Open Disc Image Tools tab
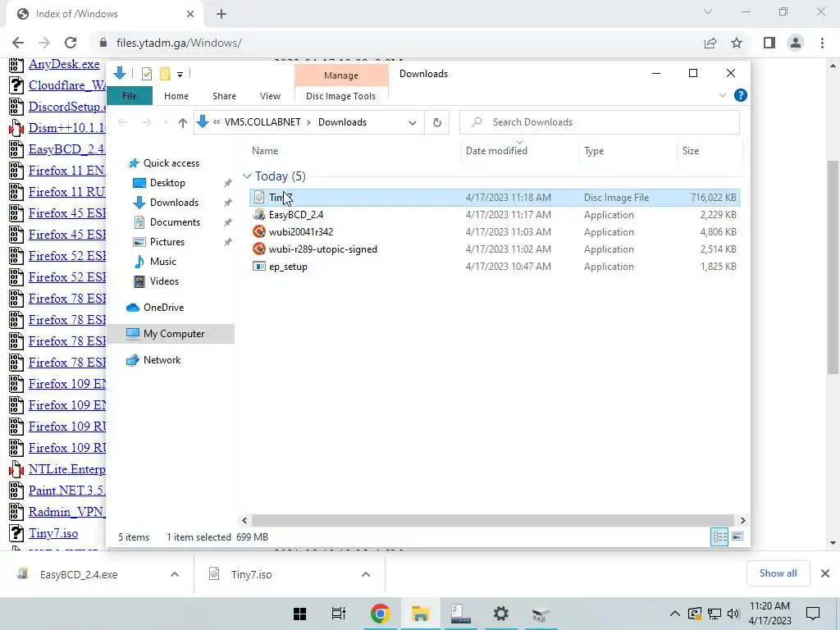Image resolution: width=840 pixels, height=630 pixels. click(x=340, y=96)
